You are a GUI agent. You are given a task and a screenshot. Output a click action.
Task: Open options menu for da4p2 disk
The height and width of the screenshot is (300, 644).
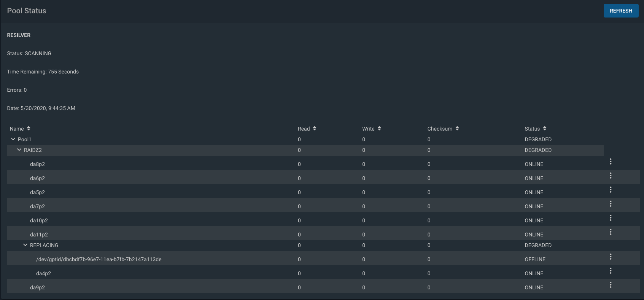point(611,271)
